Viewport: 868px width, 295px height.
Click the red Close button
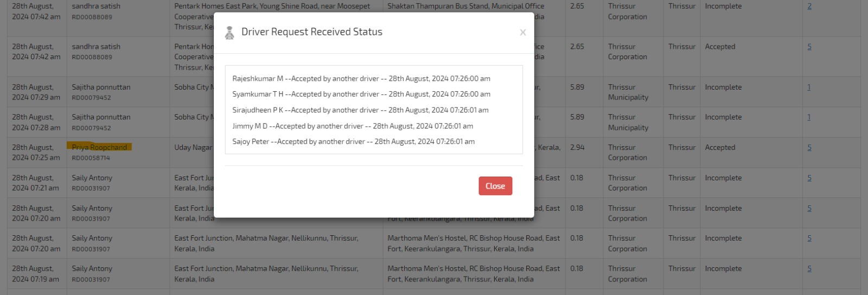tap(495, 186)
